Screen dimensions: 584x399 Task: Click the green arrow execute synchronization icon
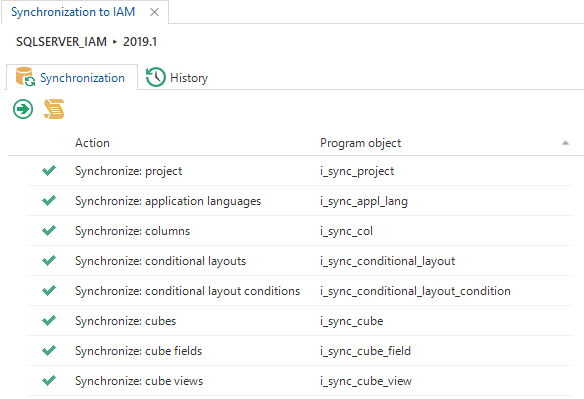click(23, 109)
